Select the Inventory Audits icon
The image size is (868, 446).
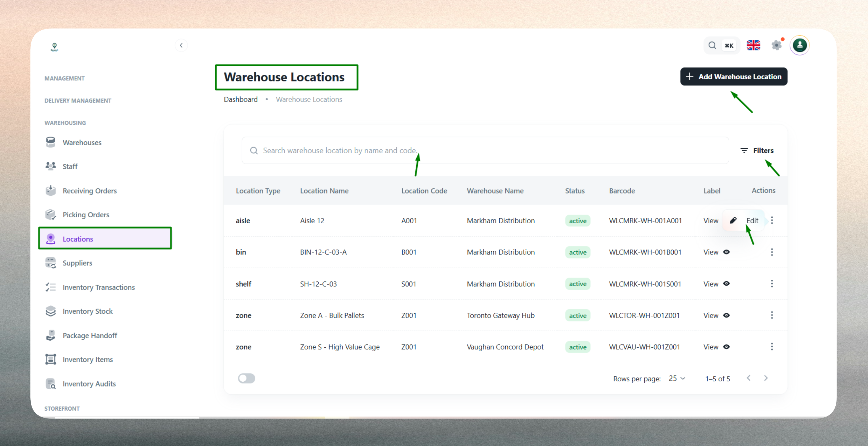click(x=51, y=383)
